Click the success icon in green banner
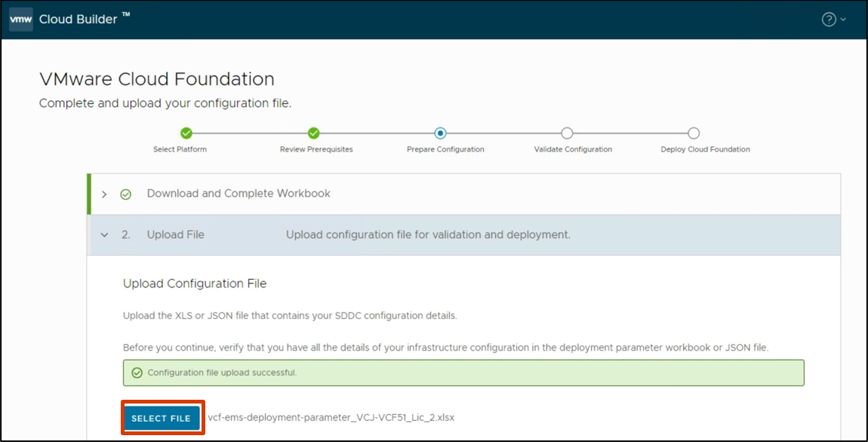868x442 pixels. (137, 373)
